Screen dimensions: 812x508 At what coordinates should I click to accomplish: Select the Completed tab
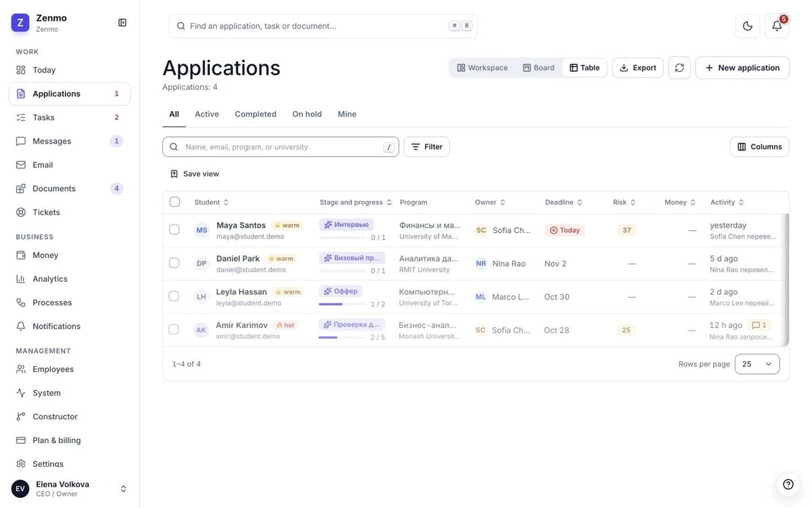point(256,114)
